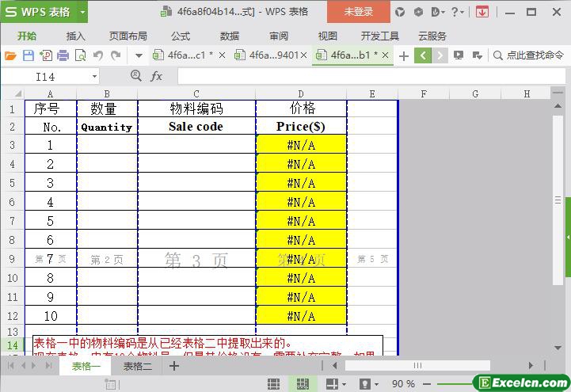571x392 pixels.
Task: Click the fx insert function icon
Action: click(157, 76)
